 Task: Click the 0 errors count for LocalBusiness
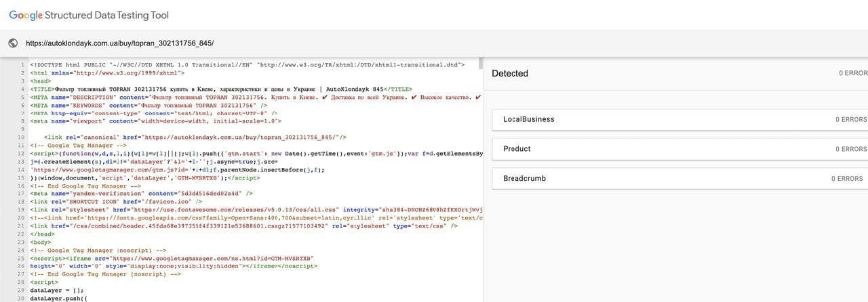point(851,119)
